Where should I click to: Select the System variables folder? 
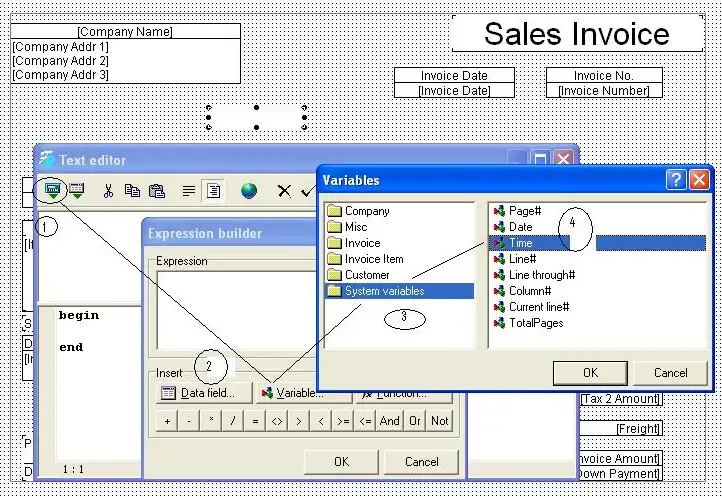(399, 291)
